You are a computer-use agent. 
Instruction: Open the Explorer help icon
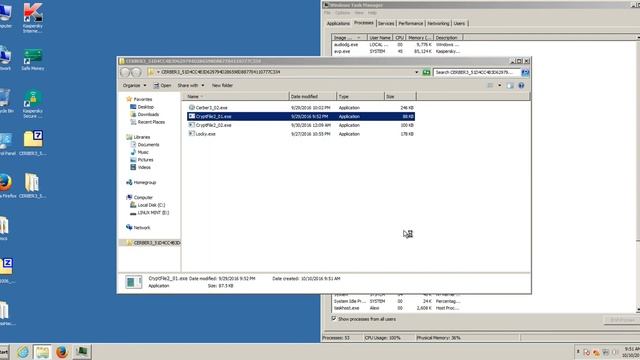[x=521, y=85]
